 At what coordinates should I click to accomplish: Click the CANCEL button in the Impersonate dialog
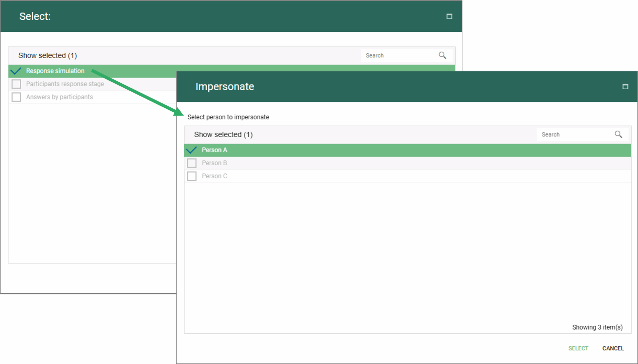[x=613, y=348]
